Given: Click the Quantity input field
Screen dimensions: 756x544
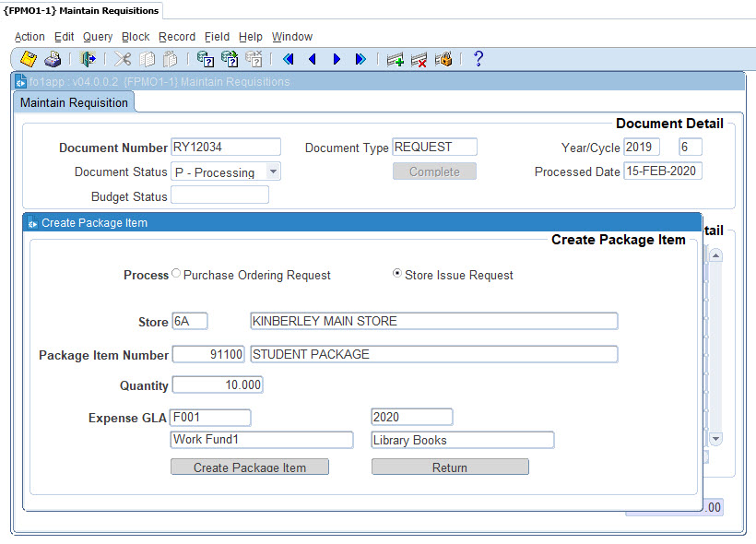Looking at the screenshot, I should 218,384.
